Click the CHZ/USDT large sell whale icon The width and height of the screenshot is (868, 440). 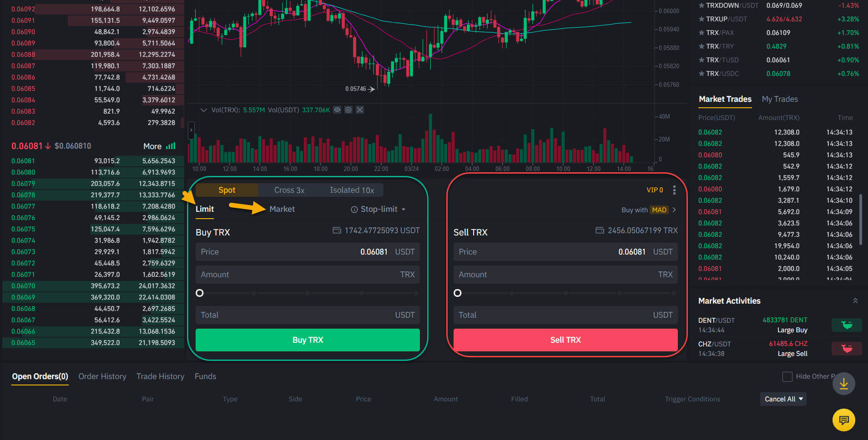[x=847, y=349]
